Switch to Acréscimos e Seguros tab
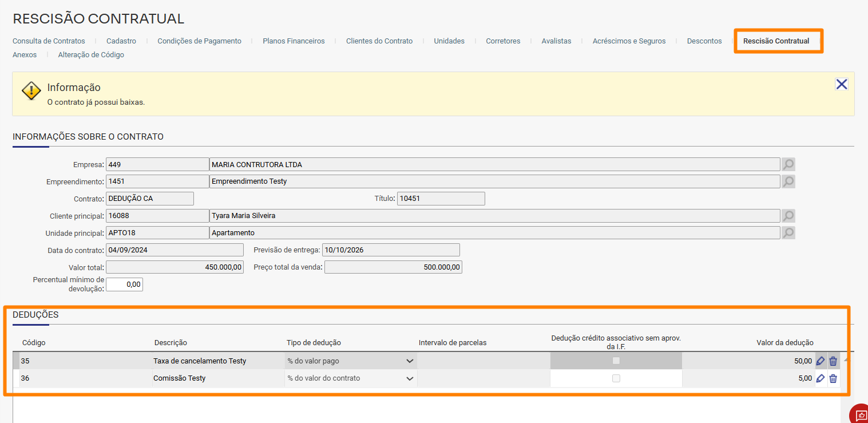Viewport: 868px width, 423px height. (629, 41)
